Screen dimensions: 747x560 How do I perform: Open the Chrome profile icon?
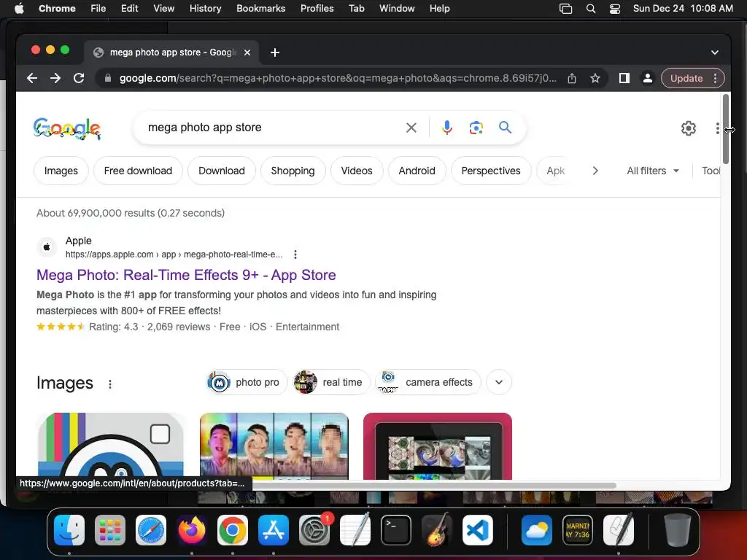[648, 78]
